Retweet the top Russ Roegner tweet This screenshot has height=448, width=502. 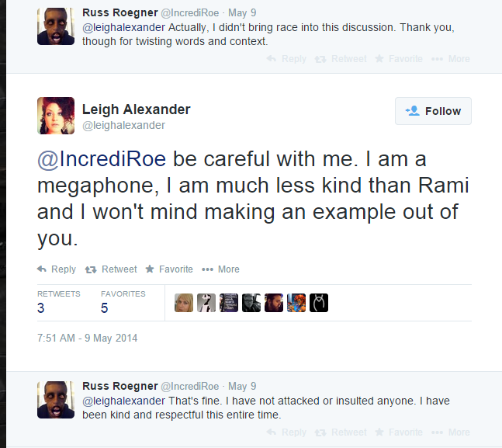click(x=340, y=59)
